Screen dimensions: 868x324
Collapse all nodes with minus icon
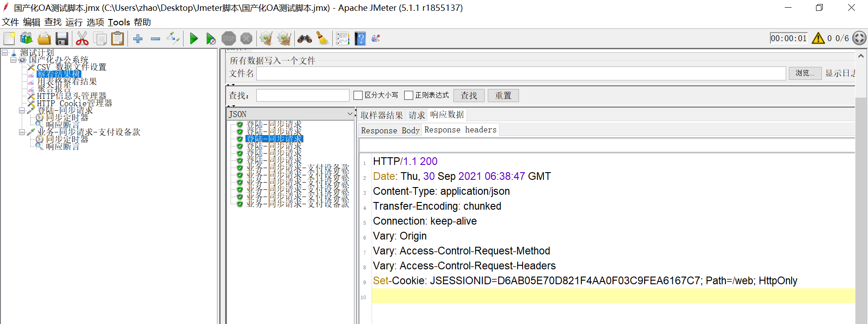(156, 39)
